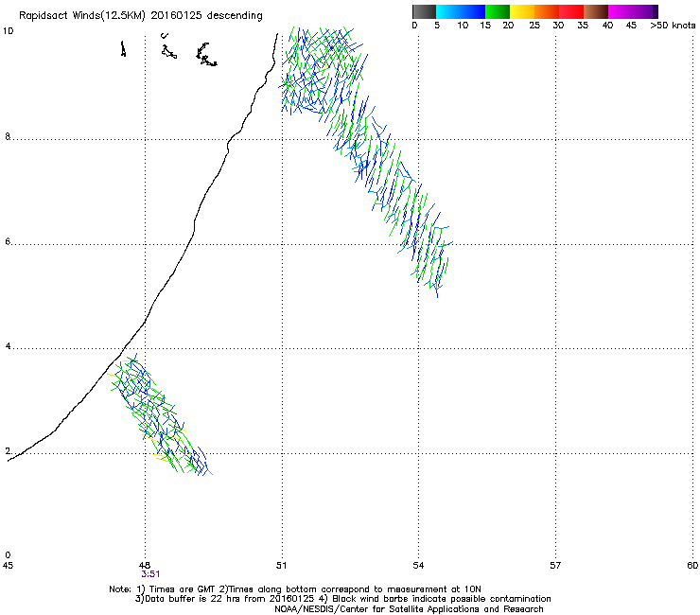Click the longitude '57' axis label
Viewport: 700px width, 615px height.
click(555, 566)
